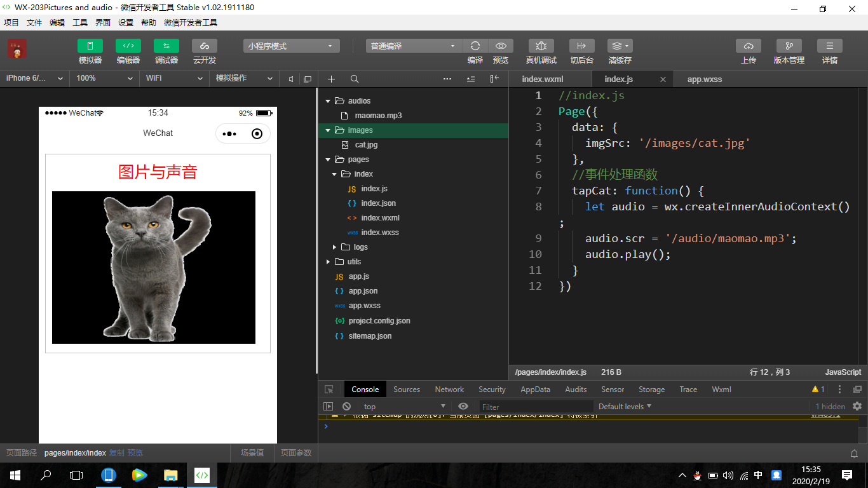This screenshot has width=868, height=488.
Task: Collapse the images folder
Action: tap(329, 130)
